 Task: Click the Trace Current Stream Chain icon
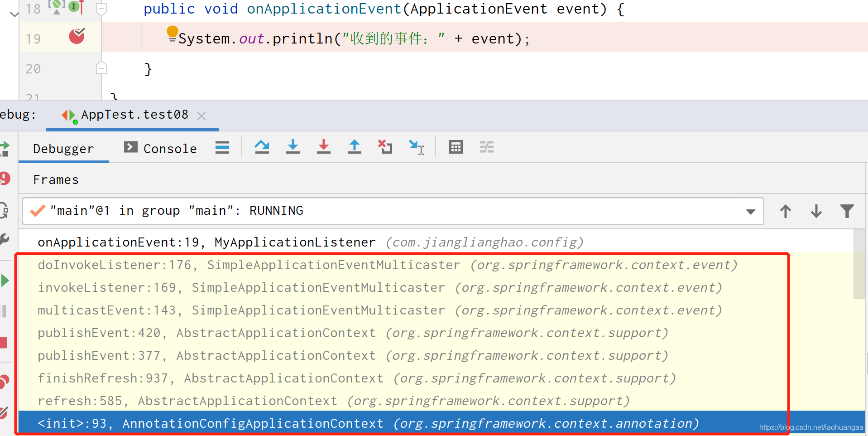pyautogui.click(x=487, y=147)
